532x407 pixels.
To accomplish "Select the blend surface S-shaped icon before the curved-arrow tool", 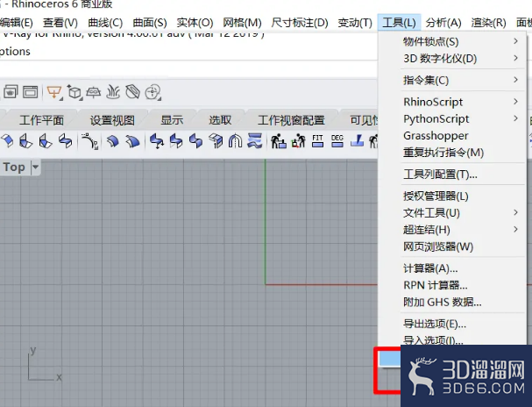I will (x=65, y=141).
